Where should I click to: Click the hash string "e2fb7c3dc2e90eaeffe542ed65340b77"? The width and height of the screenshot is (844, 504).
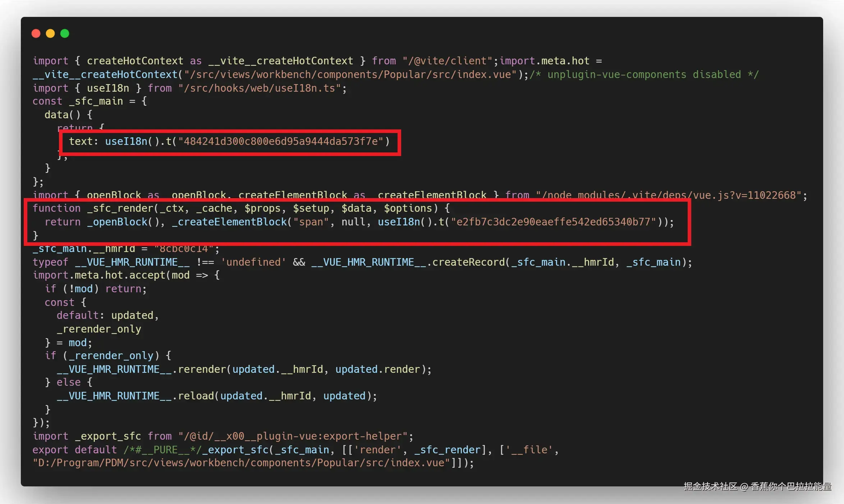pyautogui.click(x=554, y=222)
